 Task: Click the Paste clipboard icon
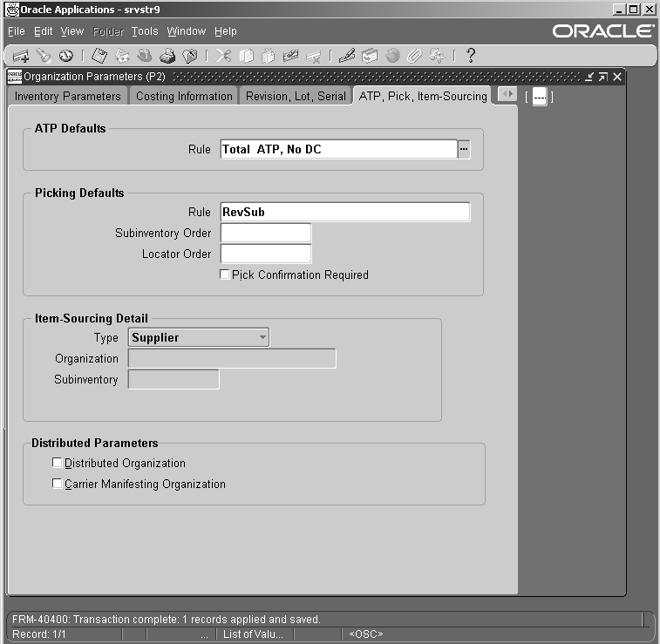(x=269, y=56)
